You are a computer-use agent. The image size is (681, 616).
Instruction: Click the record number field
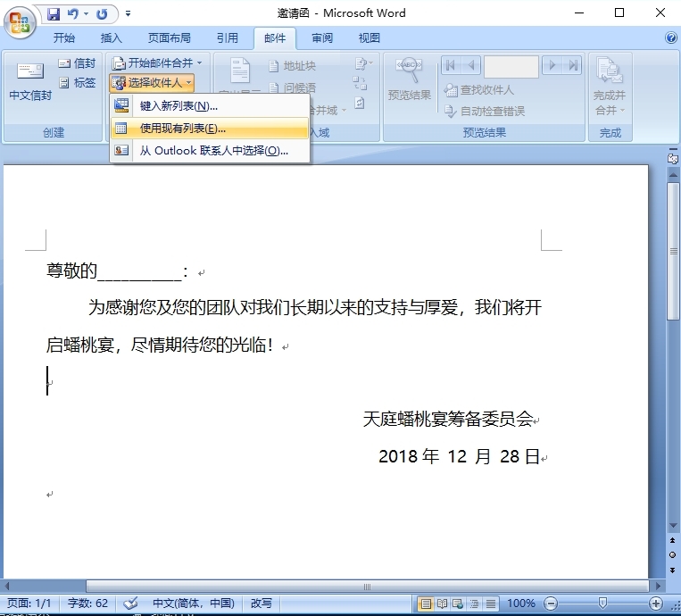(511, 66)
